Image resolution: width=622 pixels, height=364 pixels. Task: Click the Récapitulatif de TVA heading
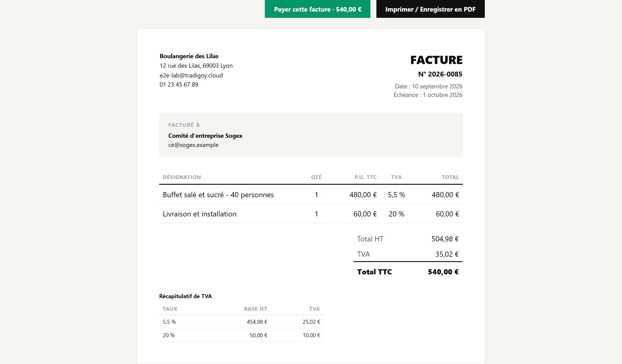point(185,296)
